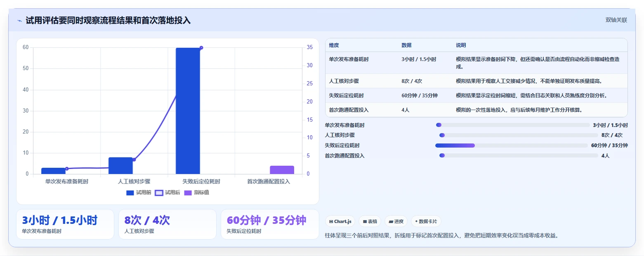Click the x-axis label 人工核对步骤 in the chart
Screen dimensions: 644x256
(134, 181)
